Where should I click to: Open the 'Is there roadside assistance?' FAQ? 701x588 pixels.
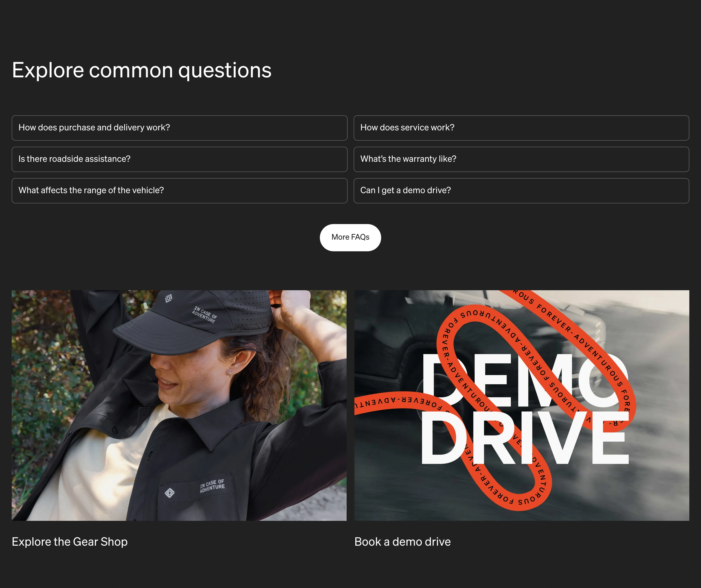(179, 159)
